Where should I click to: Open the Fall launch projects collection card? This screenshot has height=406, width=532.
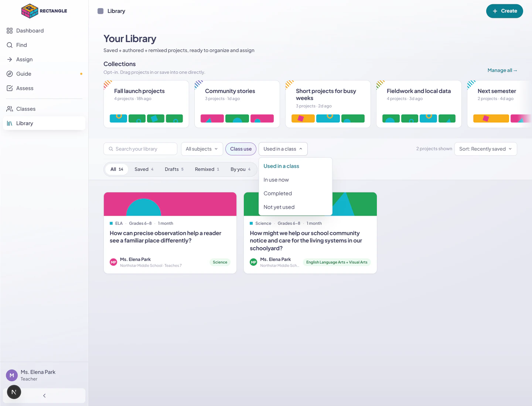pyautogui.click(x=146, y=104)
